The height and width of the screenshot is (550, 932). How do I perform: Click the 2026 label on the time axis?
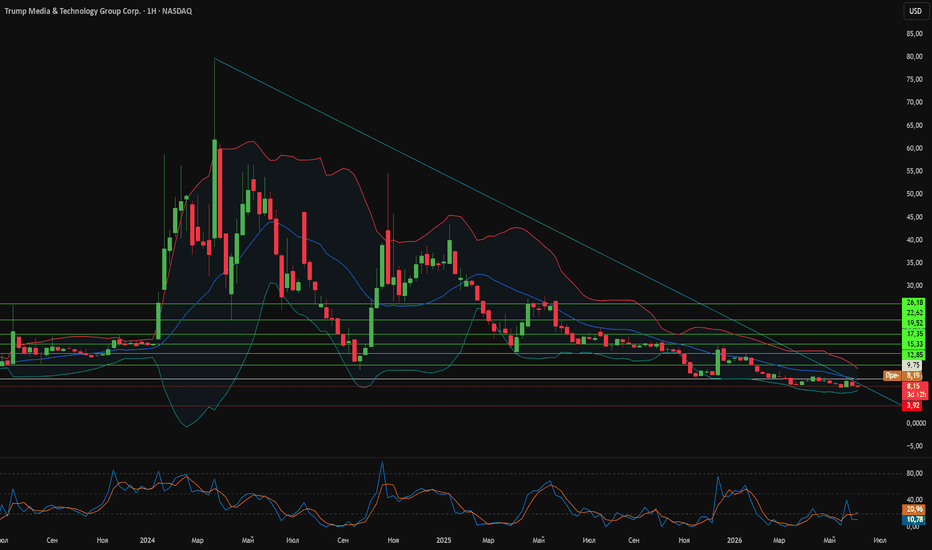[x=734, y=540]
